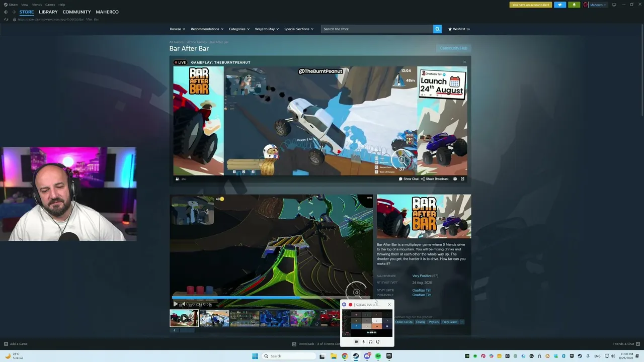Open Chrome from the taskbar
Screen dimensions: 644x362
[345, 356]
